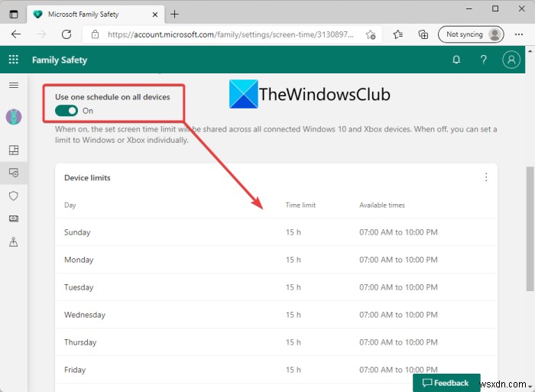The image size is (535, 392).
Task: Edit Thursday row in Device limits
Action: coord(276,342)
